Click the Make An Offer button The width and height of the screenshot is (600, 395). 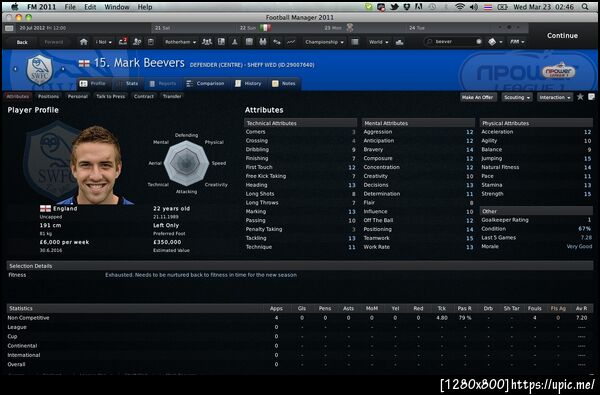pos(477,97)
